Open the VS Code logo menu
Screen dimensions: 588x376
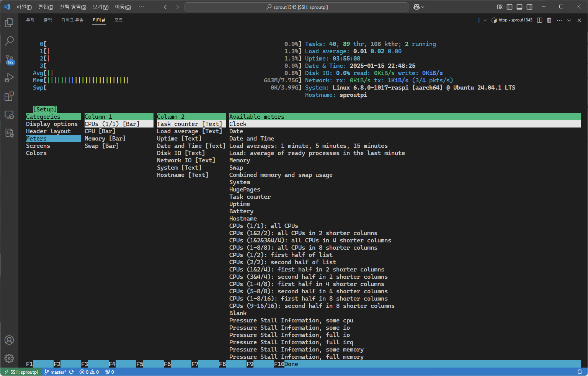point(7,7)
